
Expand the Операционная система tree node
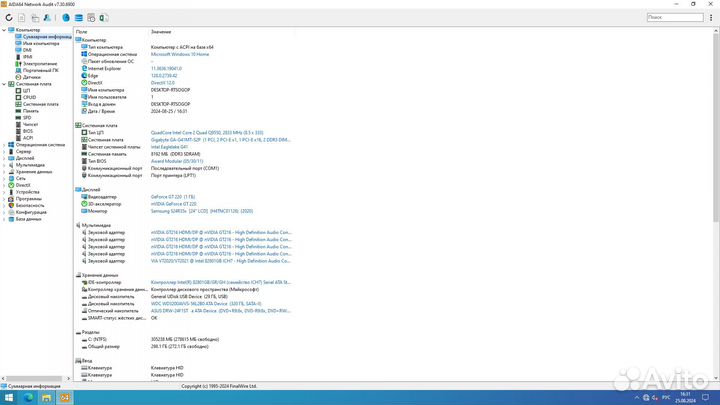[x=4, y=145]
